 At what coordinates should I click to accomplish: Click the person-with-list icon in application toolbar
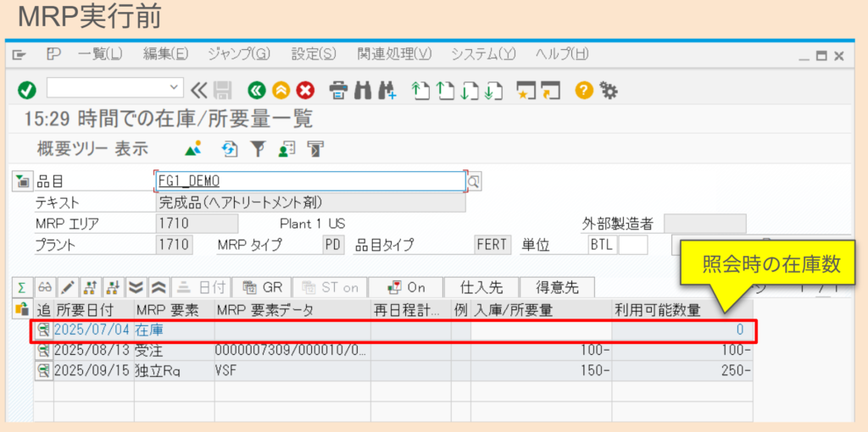coord(287,148)
